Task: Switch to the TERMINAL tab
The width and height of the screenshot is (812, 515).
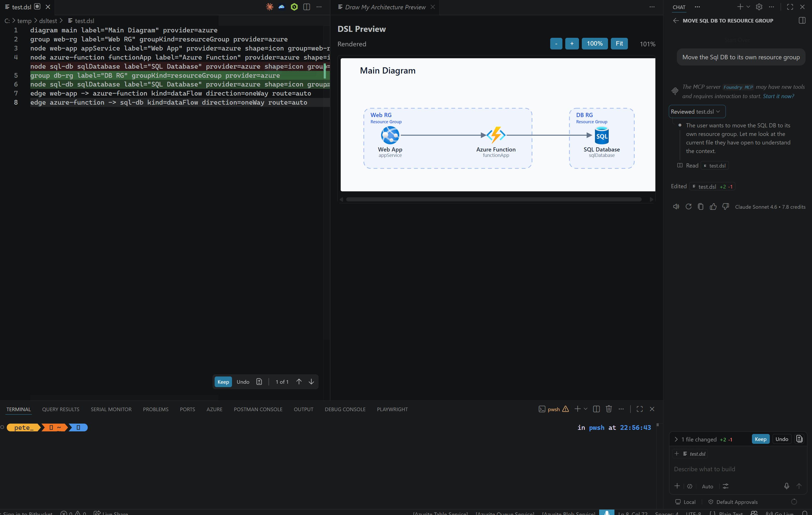Action: click(x=19, y=409)
